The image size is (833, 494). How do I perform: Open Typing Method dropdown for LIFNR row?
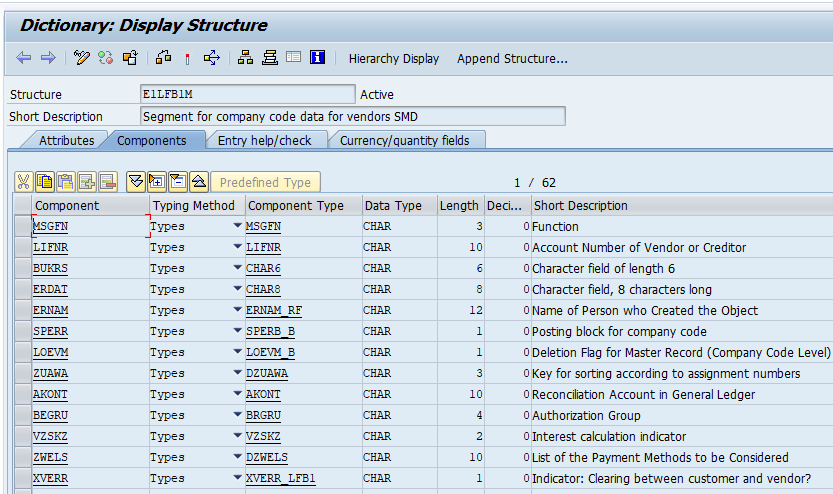237,248
